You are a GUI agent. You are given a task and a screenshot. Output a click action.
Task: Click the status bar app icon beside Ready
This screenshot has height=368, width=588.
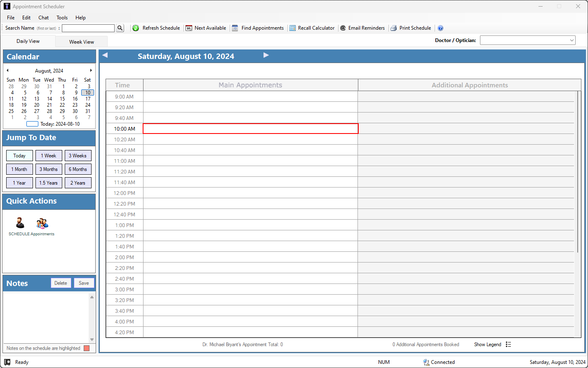[7, 362]
